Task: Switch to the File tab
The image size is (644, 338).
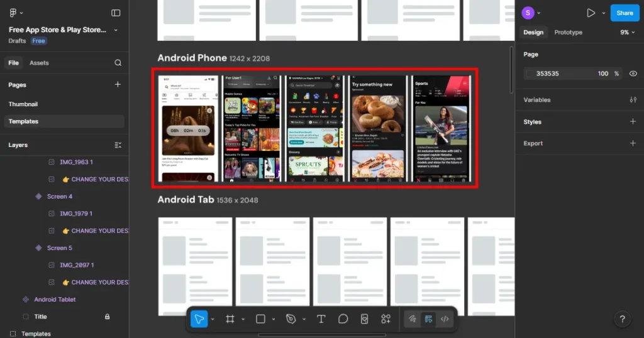Action: 14,63
